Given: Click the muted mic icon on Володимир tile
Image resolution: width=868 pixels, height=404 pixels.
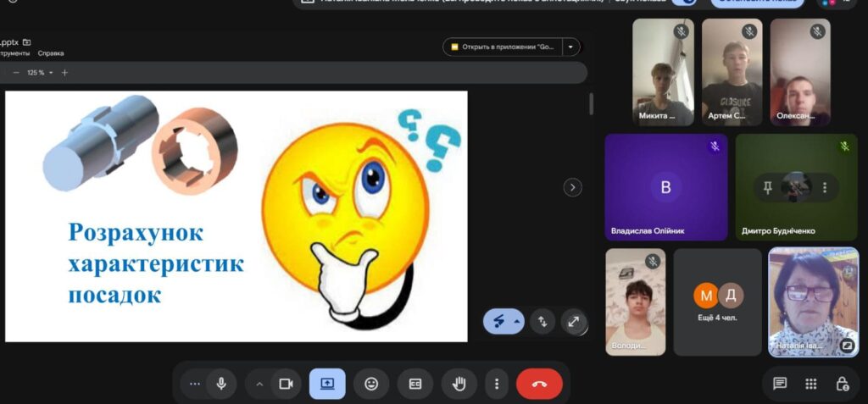Looking at the screenshot, I should point(654,261).
